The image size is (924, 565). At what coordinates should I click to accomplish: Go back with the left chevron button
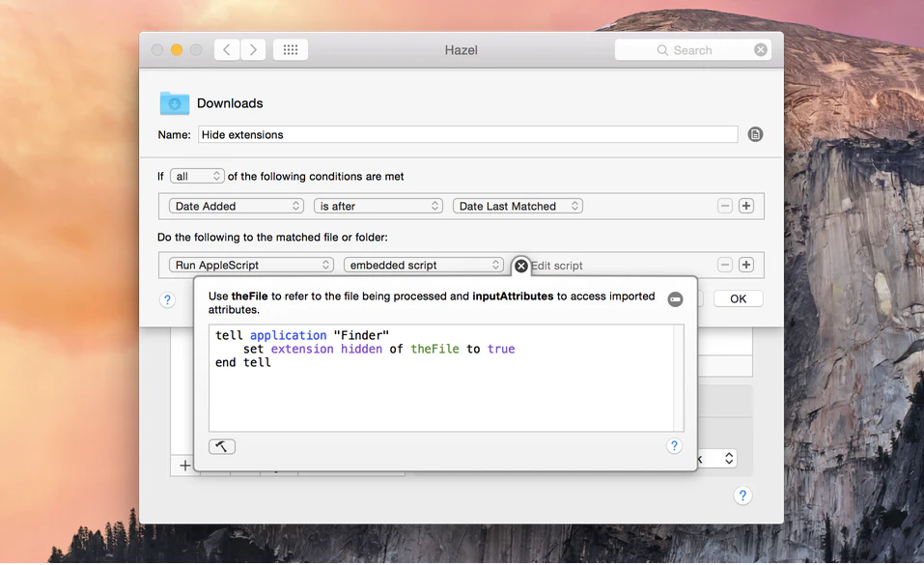(x=227, y=49)
